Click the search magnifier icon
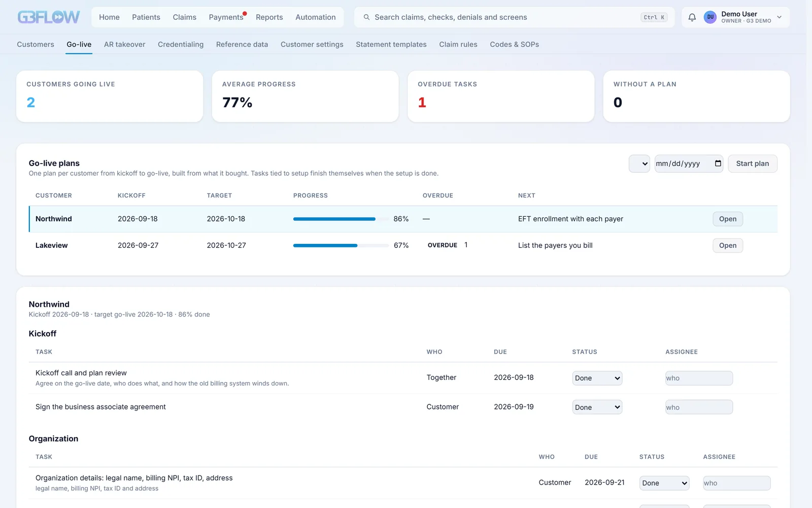The width and height of the screenshot is (812, 508). (366, 17)
